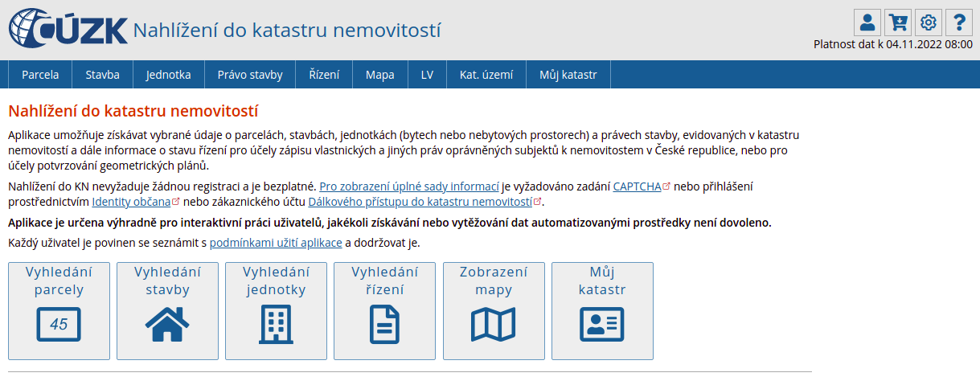Image resolution: width=980 pixels, height=381 pixels.
Task: Choose the Vyhledání řízení document tile
Action: tap(384, 310)
